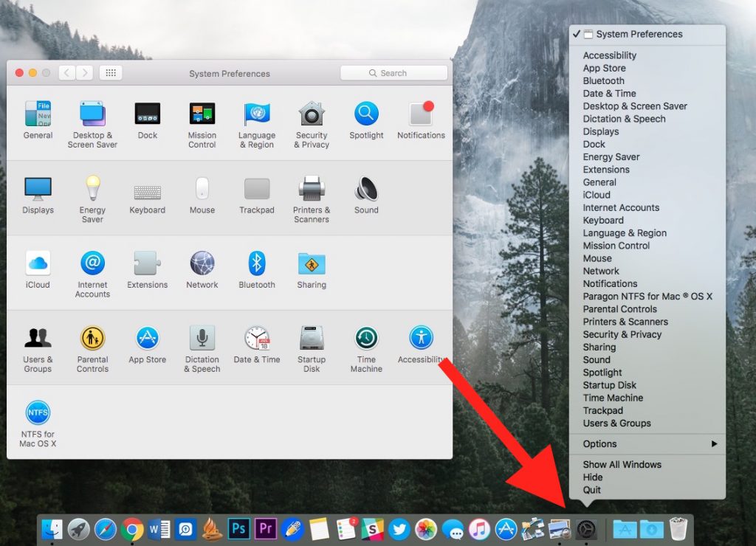Open Trash in the Dock

678,528
